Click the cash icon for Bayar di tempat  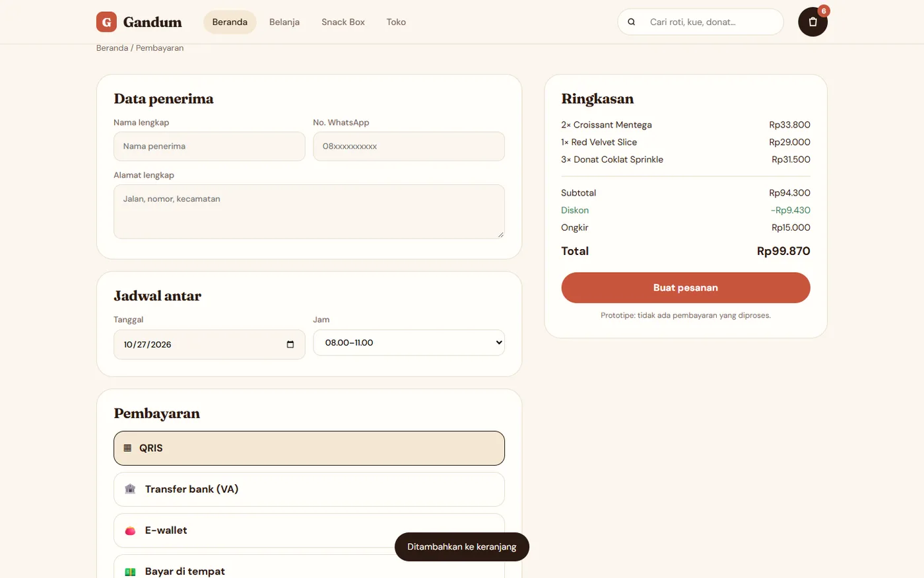(x=130, y=571)
